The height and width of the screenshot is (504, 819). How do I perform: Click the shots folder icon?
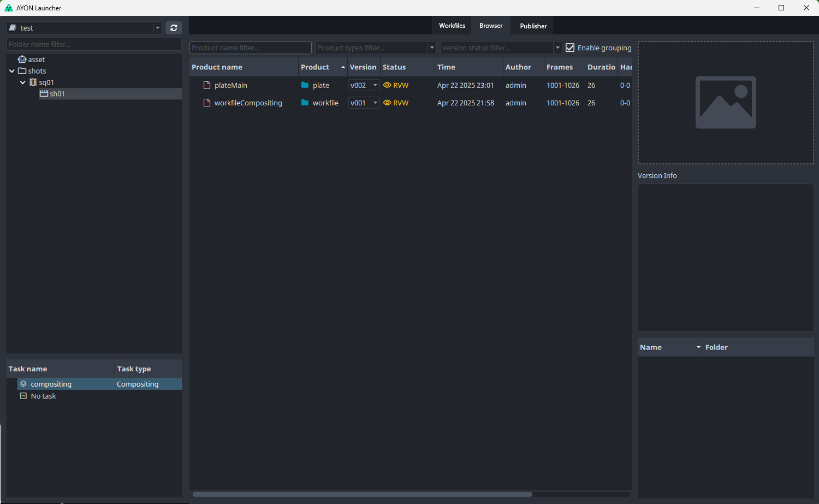[22, 71]
